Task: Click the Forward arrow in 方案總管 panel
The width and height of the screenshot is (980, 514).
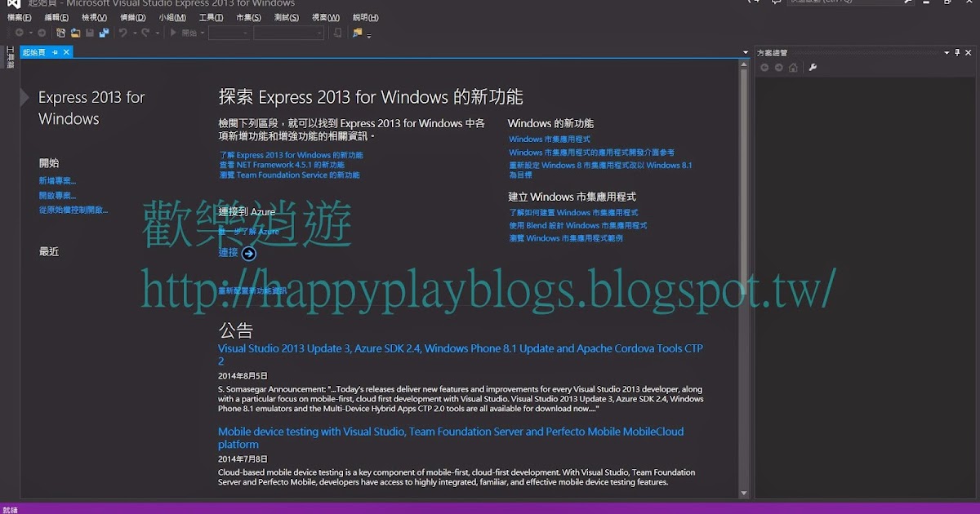Action: 778,68
